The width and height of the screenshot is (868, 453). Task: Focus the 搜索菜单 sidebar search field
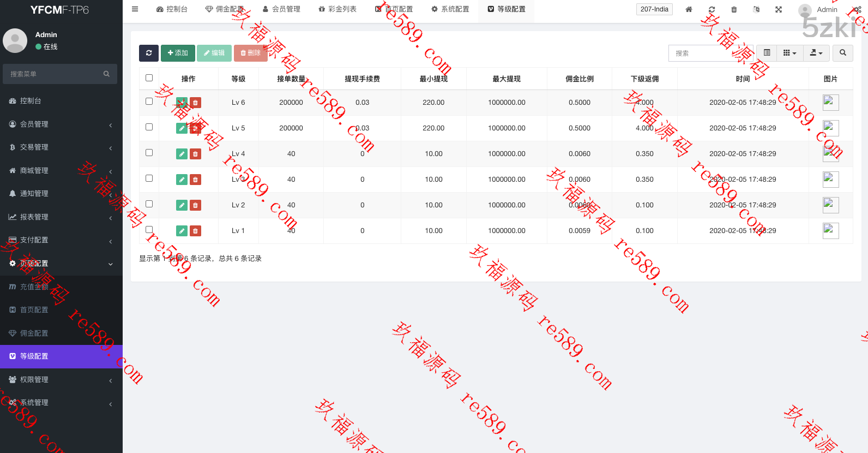52,74
